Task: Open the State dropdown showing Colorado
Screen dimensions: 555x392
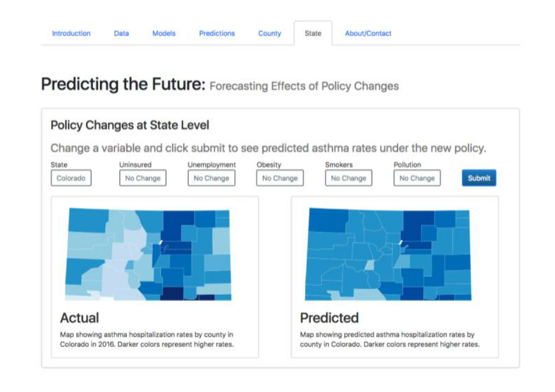Action: [71, 178]
